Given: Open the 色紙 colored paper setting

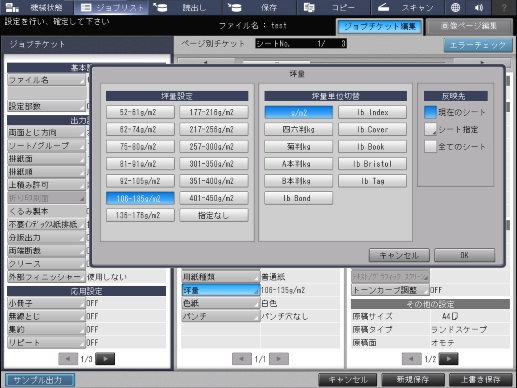Looking at the screenshot, I should click(x=221, y=303).
